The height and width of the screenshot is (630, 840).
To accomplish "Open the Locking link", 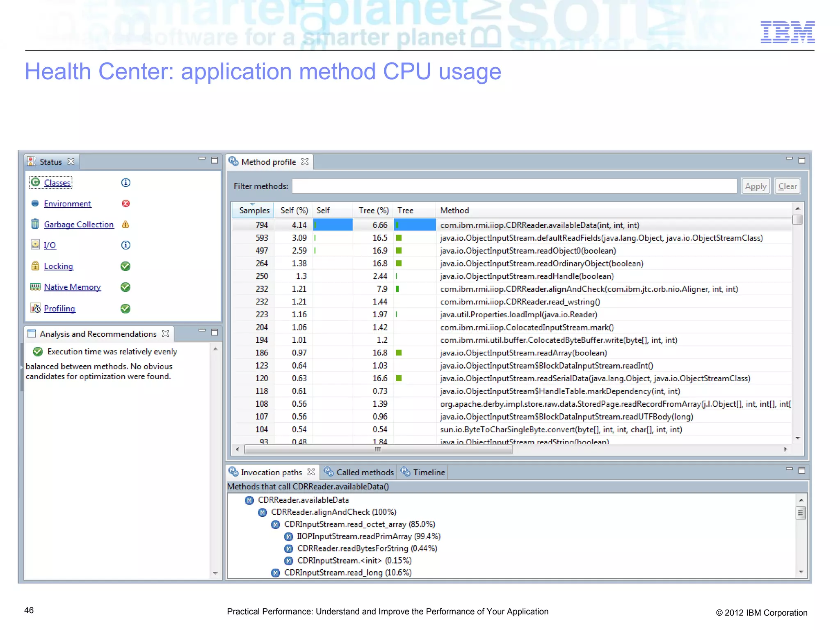I will (58, 266).
